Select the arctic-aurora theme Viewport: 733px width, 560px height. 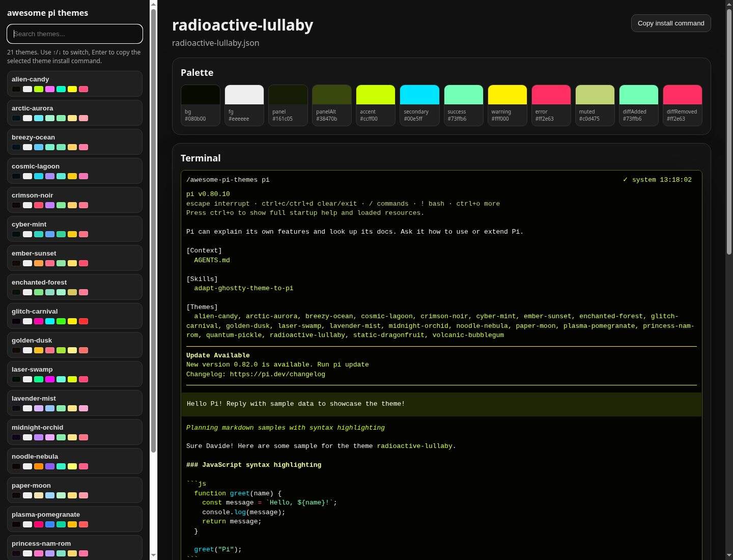click(x=75, y=113)
